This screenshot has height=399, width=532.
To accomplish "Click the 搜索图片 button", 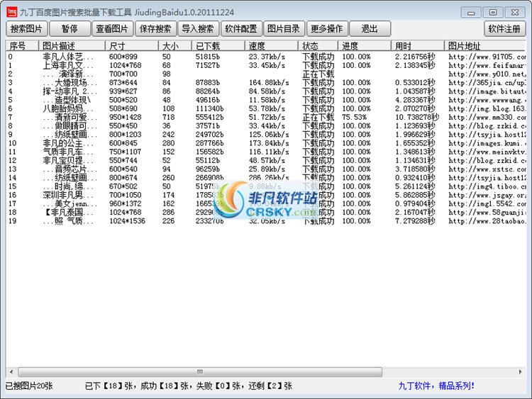I will click(27, 29).
